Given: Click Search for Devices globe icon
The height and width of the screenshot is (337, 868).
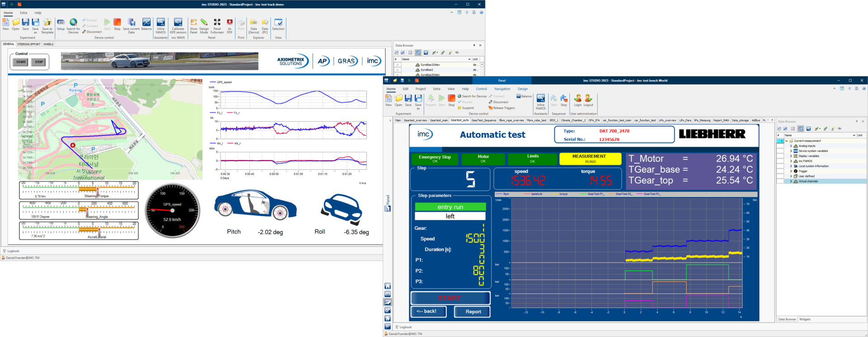Looking at the screenshot, I should tap(73, 23).
